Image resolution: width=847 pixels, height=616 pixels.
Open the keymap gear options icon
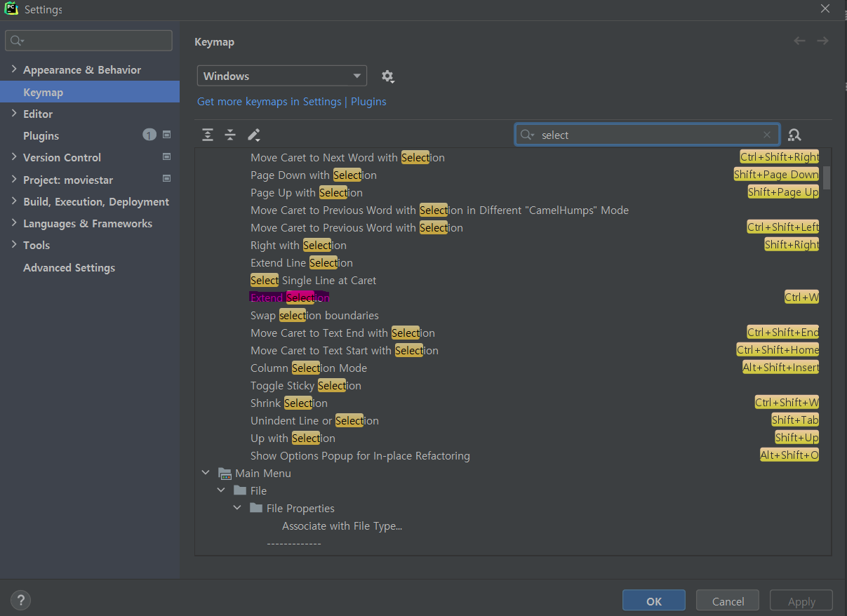pyautogui.click(x=387, y=76)
